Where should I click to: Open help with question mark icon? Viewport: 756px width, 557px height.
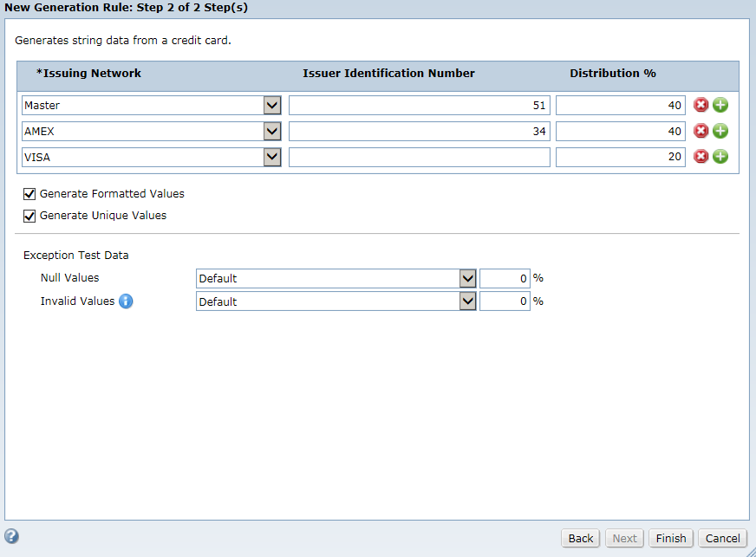coord(11,536)
